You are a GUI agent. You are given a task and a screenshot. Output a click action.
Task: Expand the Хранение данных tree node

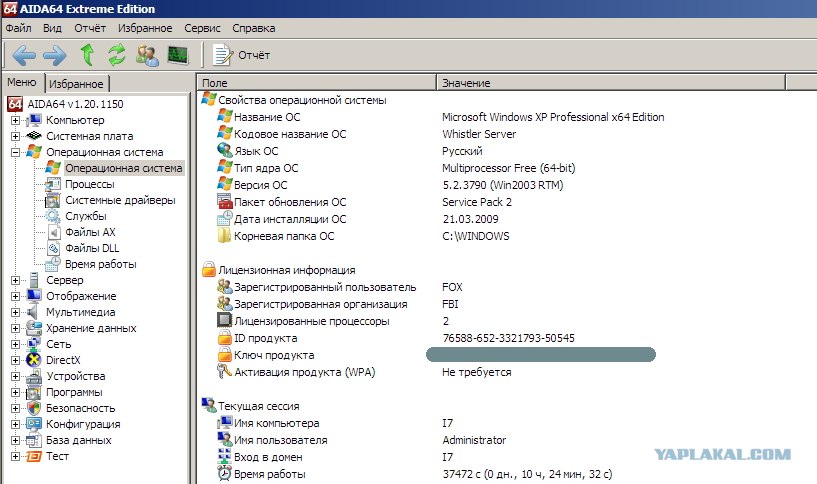pos(16,329)
